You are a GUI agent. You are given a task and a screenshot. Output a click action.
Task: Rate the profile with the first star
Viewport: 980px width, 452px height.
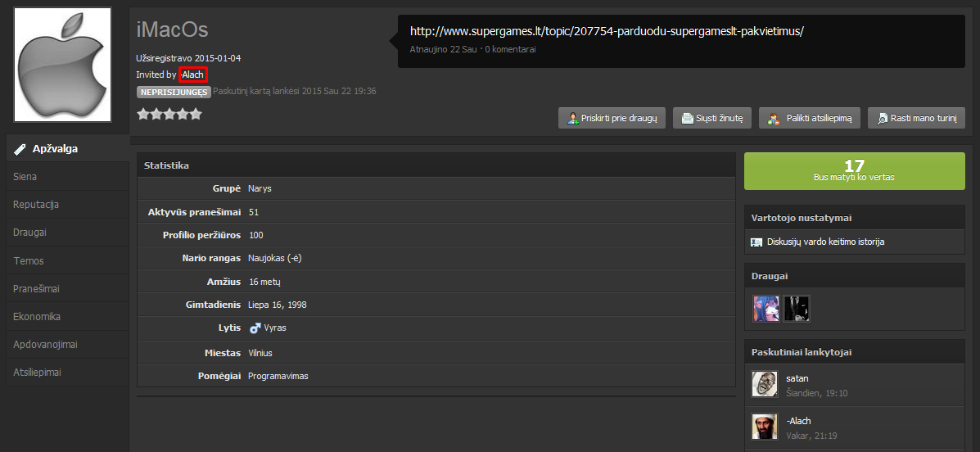coord(143,114)
